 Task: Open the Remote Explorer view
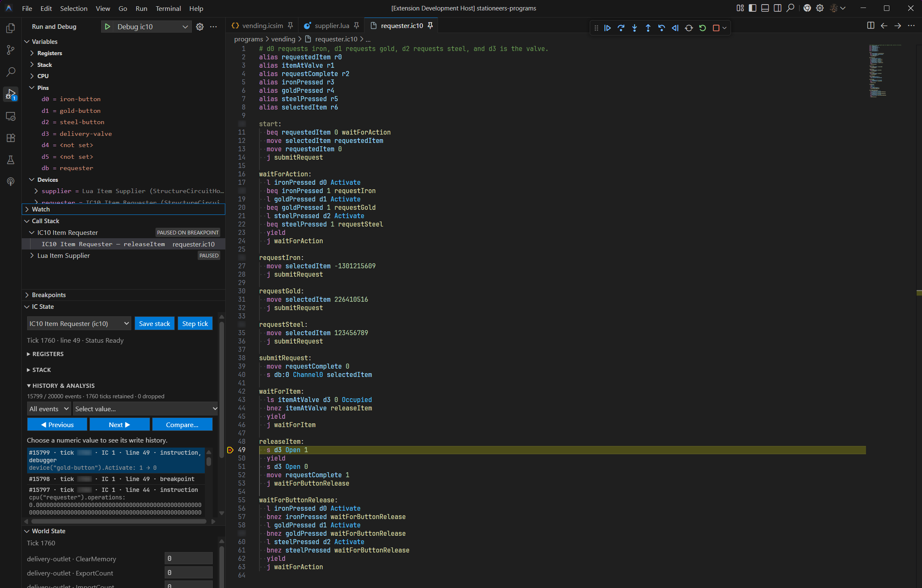pos(11,116)
